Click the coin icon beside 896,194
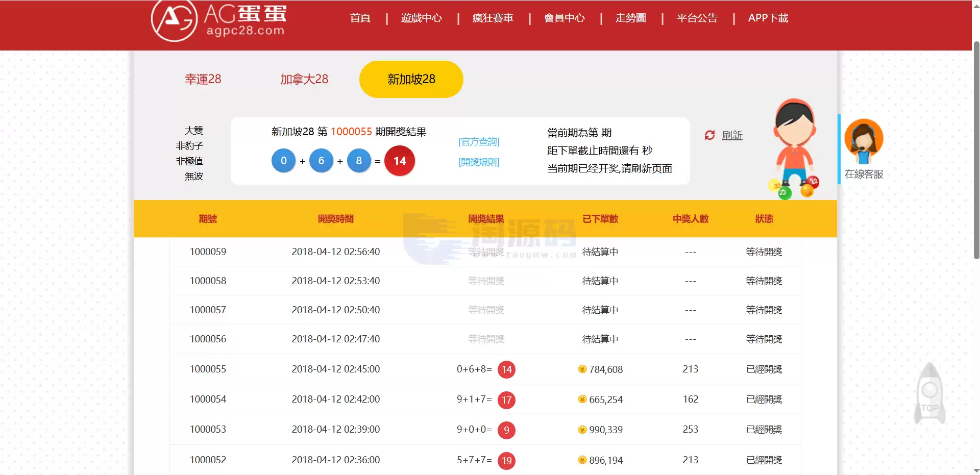The image size is (980, 475). pos(582,460)
